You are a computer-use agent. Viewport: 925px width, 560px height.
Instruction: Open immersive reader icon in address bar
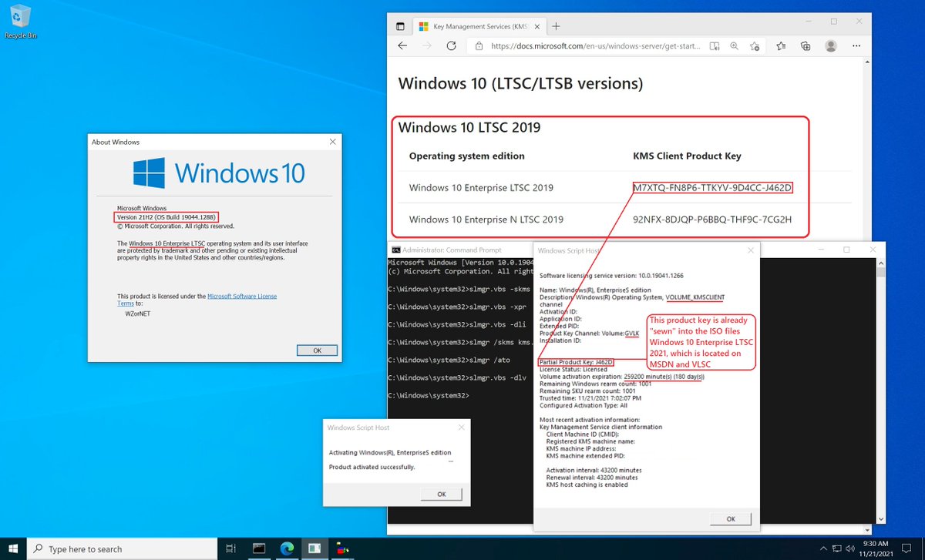pos(715,46)
